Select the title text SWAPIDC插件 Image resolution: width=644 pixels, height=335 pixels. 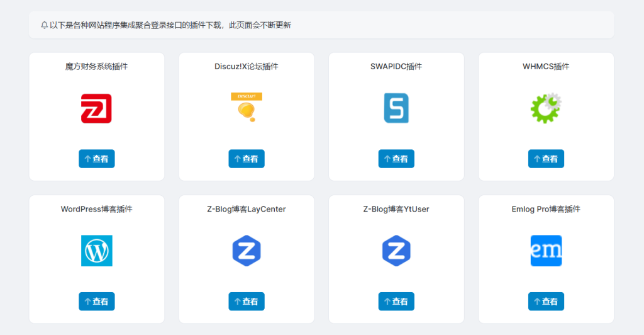point(396,67)
